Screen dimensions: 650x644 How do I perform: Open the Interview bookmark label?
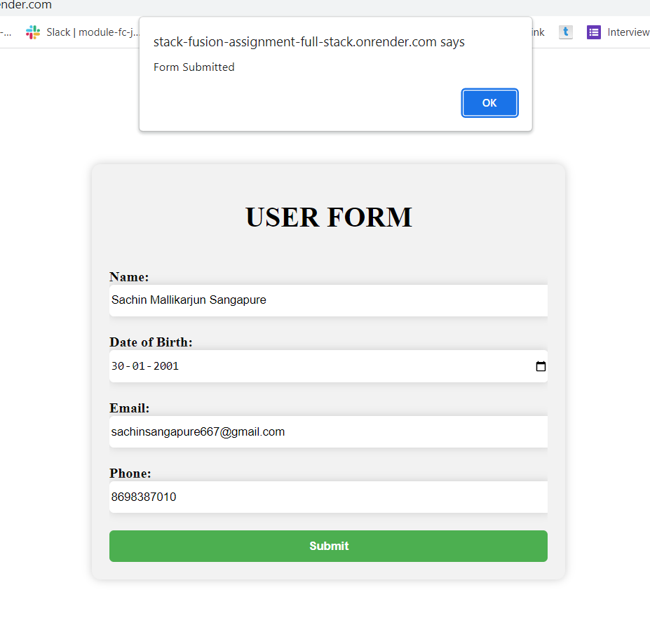pyautogui.click(x=630, y=32)
